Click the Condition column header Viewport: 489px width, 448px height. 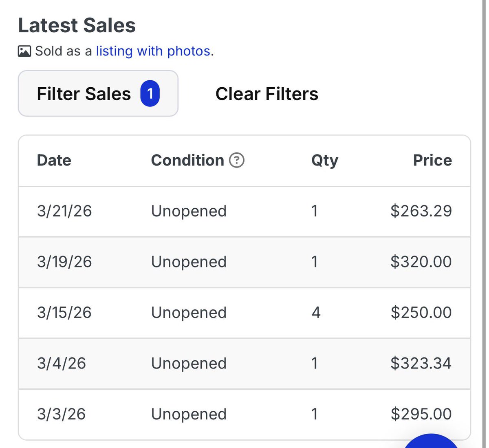[187, 160]
